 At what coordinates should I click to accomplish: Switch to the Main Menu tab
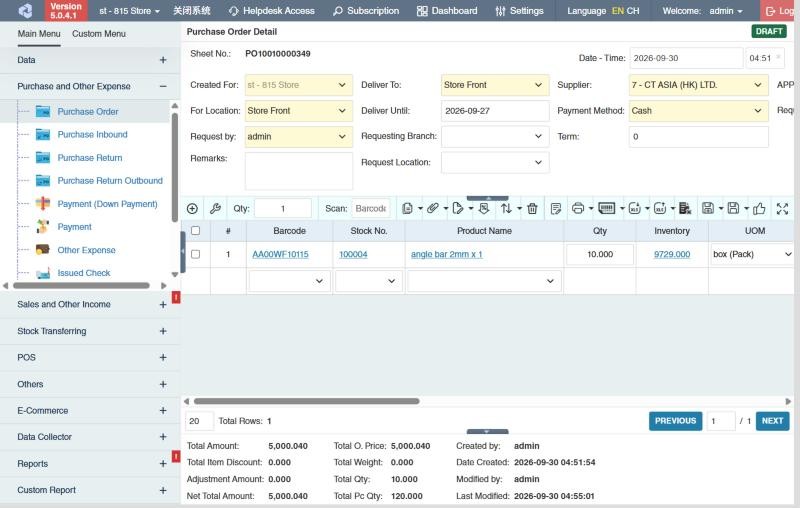(x=39, y=34)
